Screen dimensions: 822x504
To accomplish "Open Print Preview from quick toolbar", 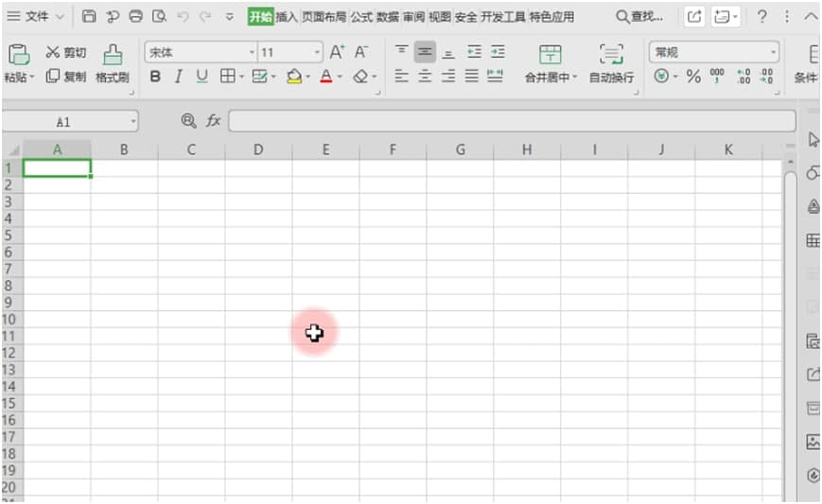I will point(159,16).
